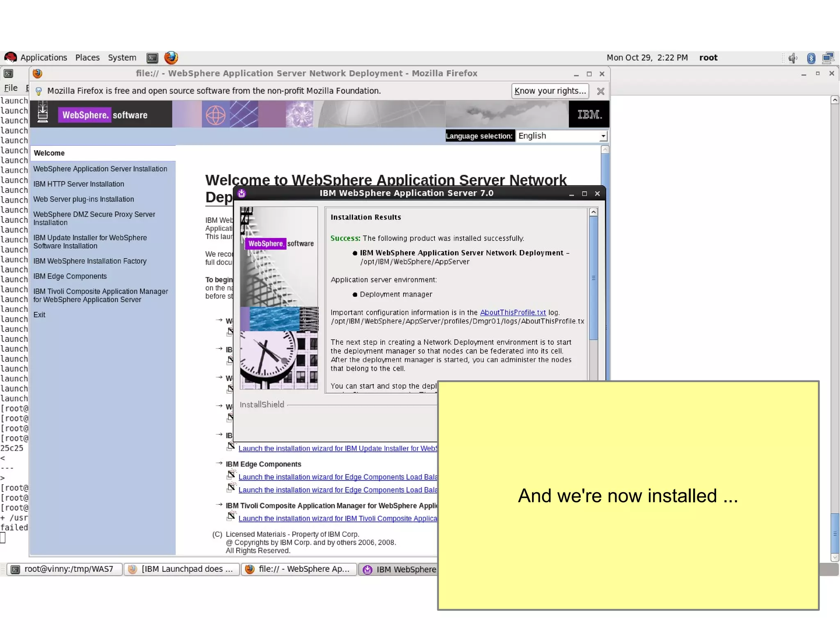Click the network monitor icon in tray
Image resolution: width=840 pixels, height=630 pixels.
tap(828, 58)
